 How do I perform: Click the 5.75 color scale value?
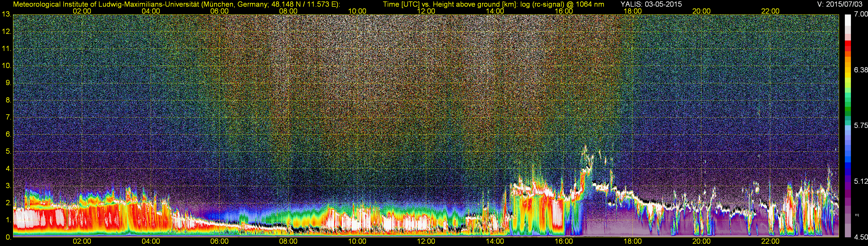(x=861, y=125)
